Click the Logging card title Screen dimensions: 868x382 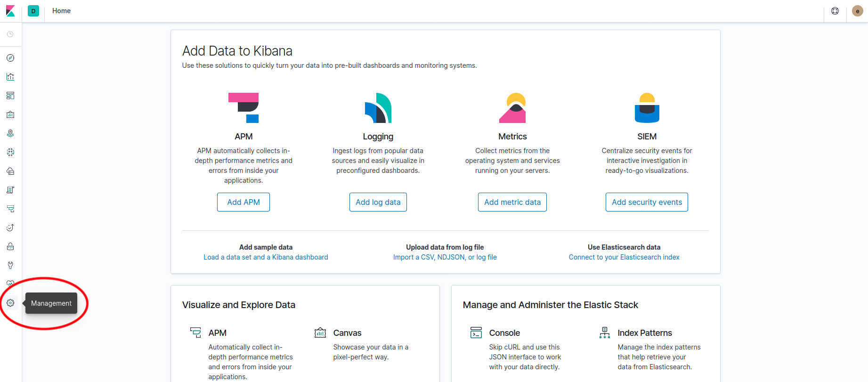[378, 137]
